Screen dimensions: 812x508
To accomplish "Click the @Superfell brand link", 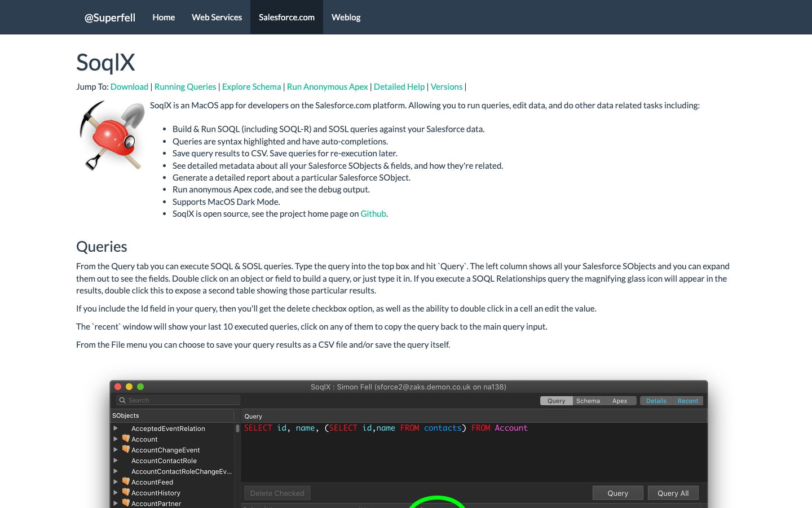I will (110, 17).
